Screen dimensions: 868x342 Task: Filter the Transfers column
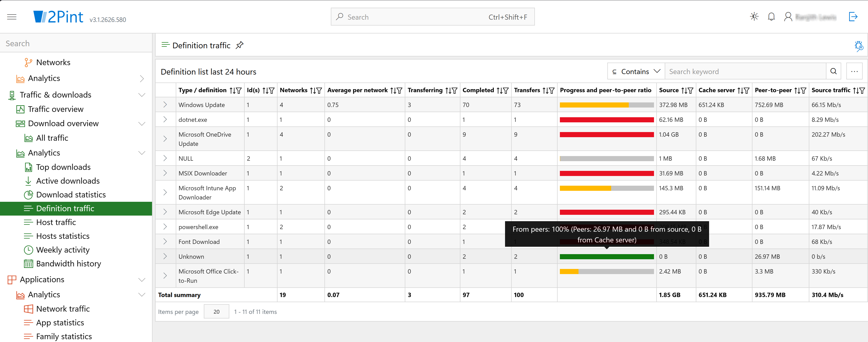coord(552,90)
